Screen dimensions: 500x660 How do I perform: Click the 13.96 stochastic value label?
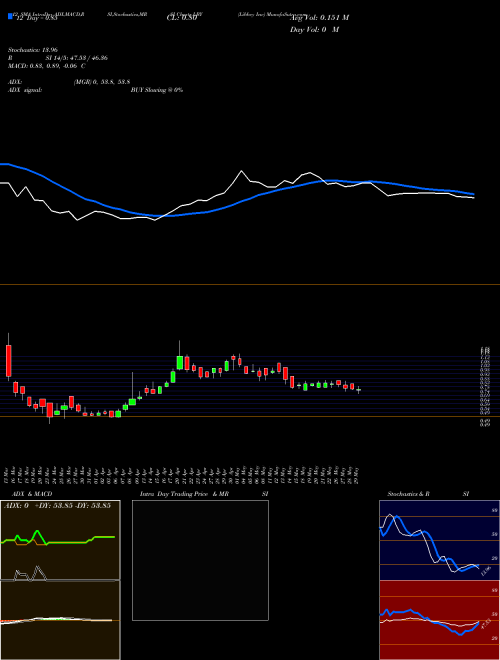point(487,571)
